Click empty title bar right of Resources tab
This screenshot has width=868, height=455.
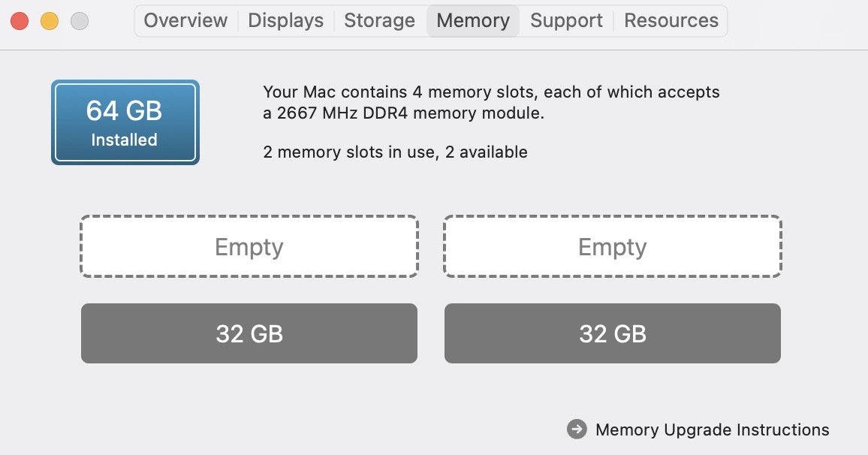796,21
